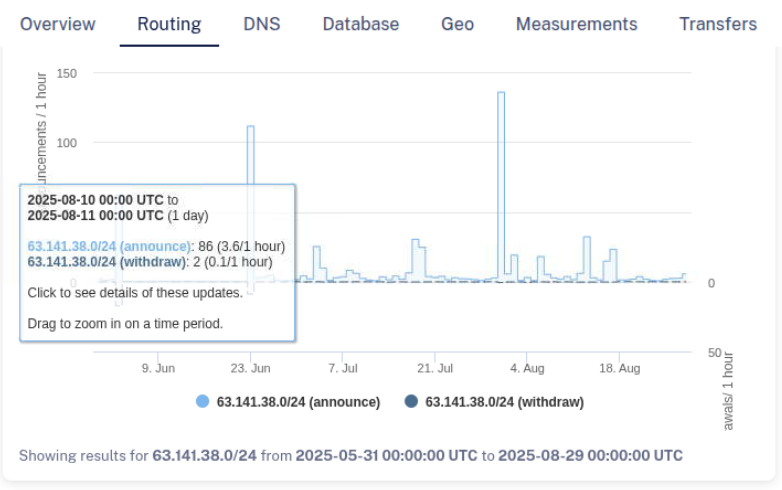Viewport: 782px width, 490px height.
Task: Hide the announce series via its legend label
Action: click(298, 402)
